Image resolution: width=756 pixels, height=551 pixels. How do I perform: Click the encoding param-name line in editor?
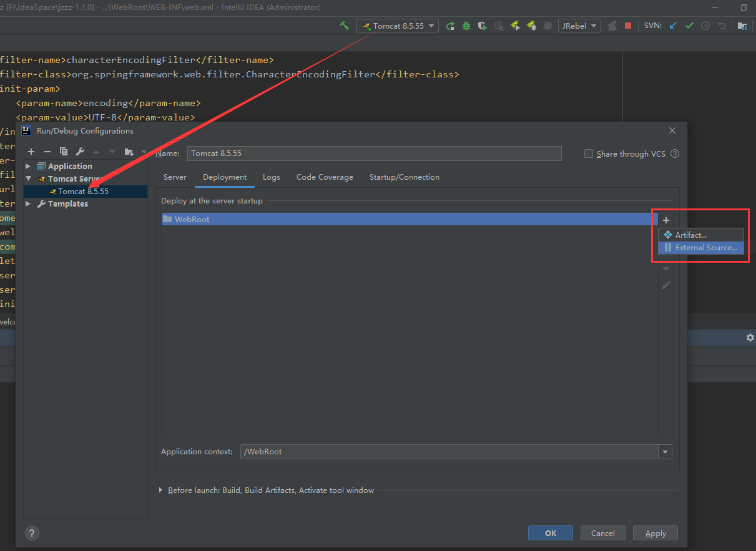coord(108,103)
